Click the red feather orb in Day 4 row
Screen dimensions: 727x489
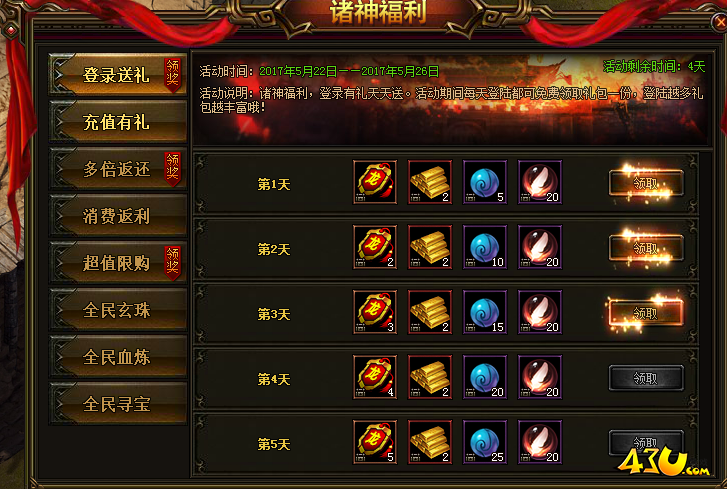click(x=540, y=377)
